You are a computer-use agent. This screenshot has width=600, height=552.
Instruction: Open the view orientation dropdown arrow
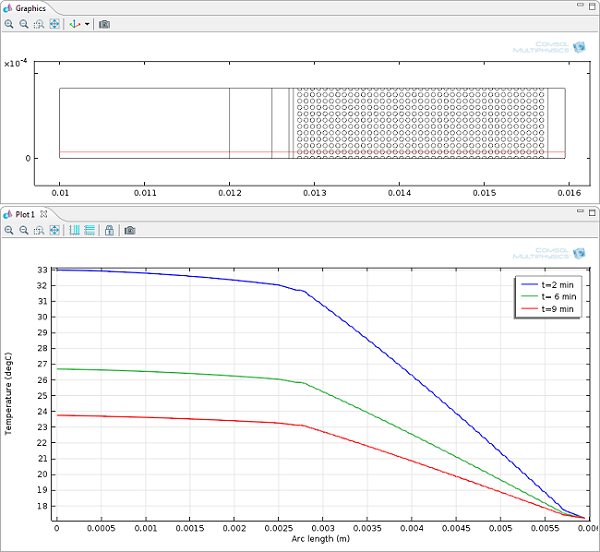click(x=87, y=24)
